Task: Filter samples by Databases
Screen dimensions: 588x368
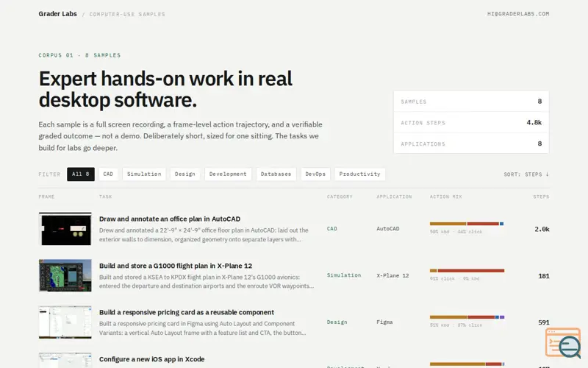Action: click(276, 174)
